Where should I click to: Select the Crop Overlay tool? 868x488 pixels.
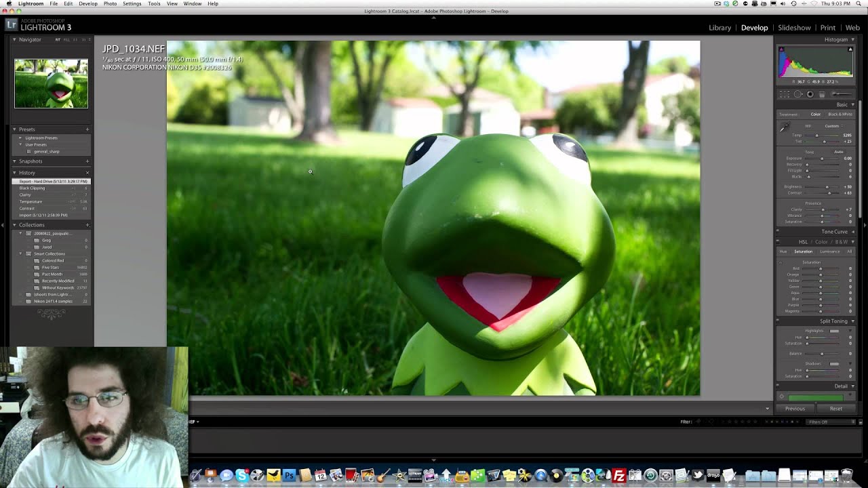785,94
